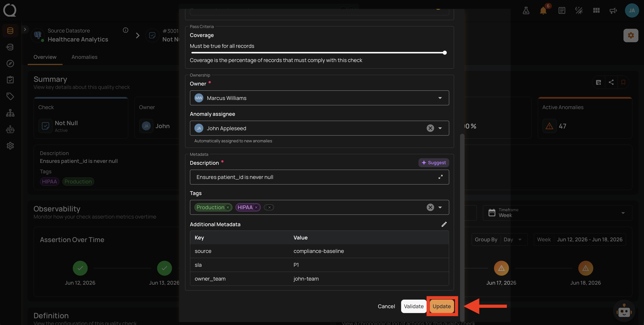Click the Validate button
The width and height of the screenshot is (644, 325).
413,306
